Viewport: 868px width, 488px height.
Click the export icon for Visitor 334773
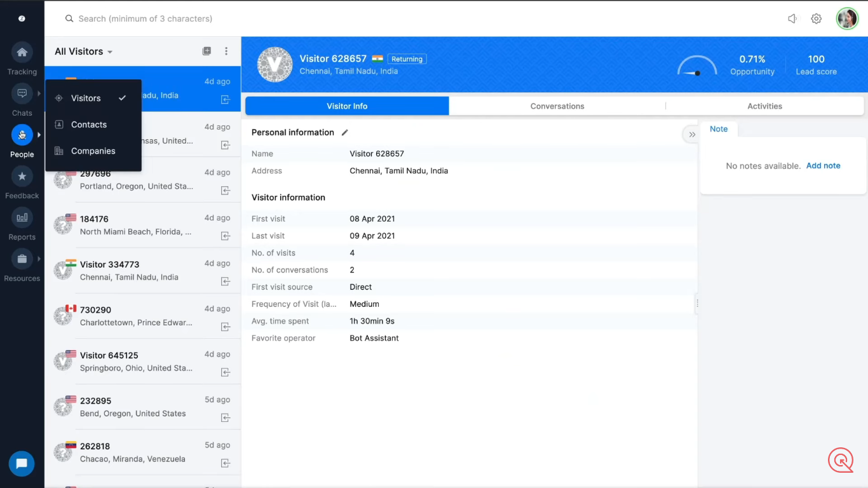(226, 281)
